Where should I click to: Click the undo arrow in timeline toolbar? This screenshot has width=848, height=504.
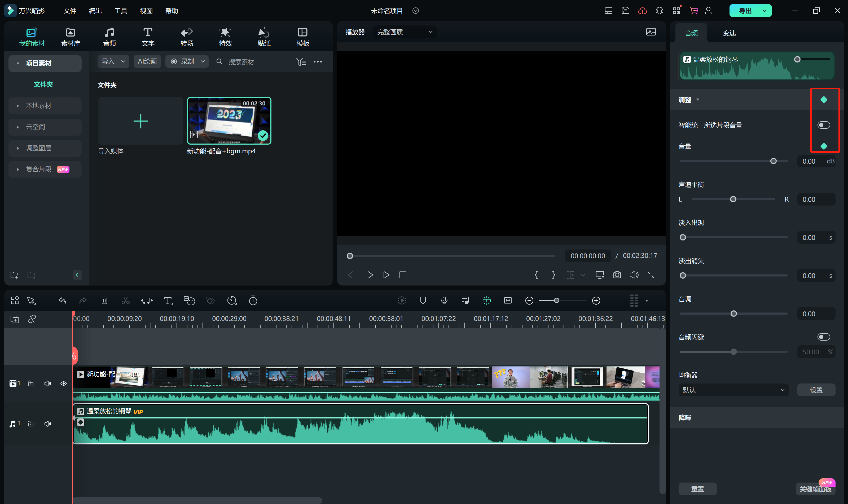(62, 301)
